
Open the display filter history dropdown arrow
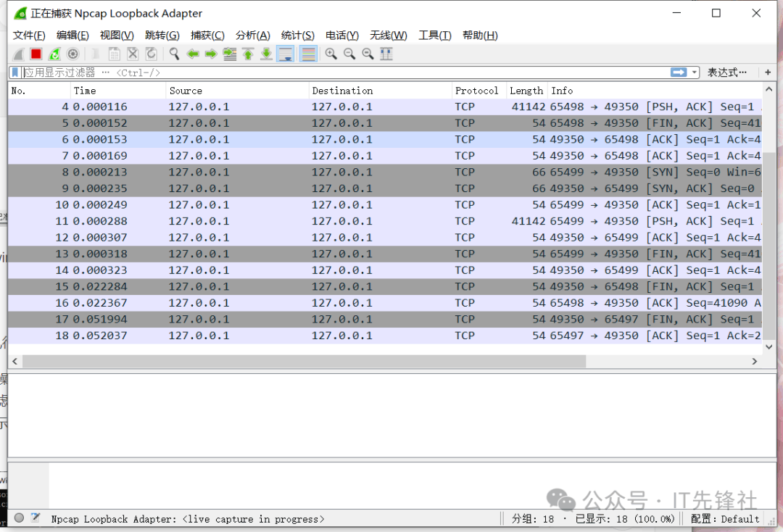[695, 72]
